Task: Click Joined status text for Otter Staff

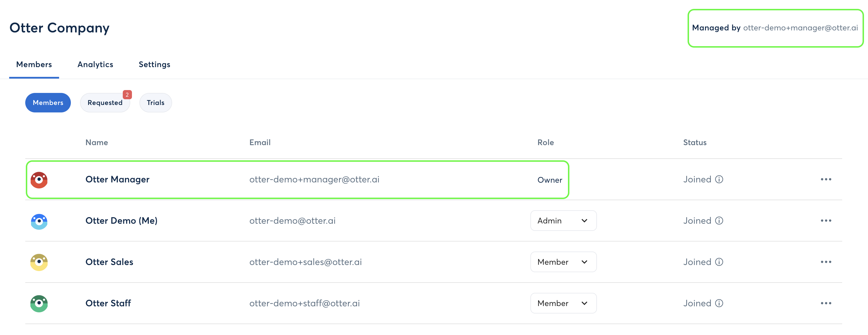Action: [697, 303]
